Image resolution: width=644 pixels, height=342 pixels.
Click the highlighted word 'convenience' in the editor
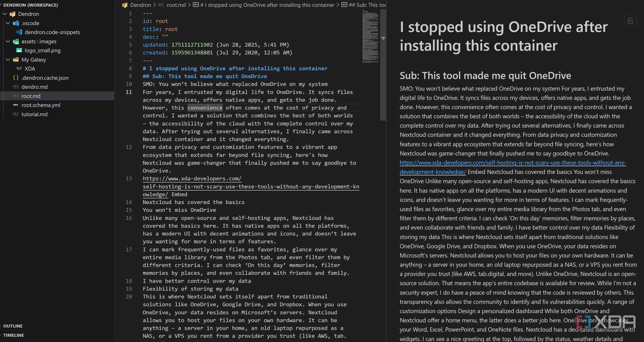pos(205,108)
